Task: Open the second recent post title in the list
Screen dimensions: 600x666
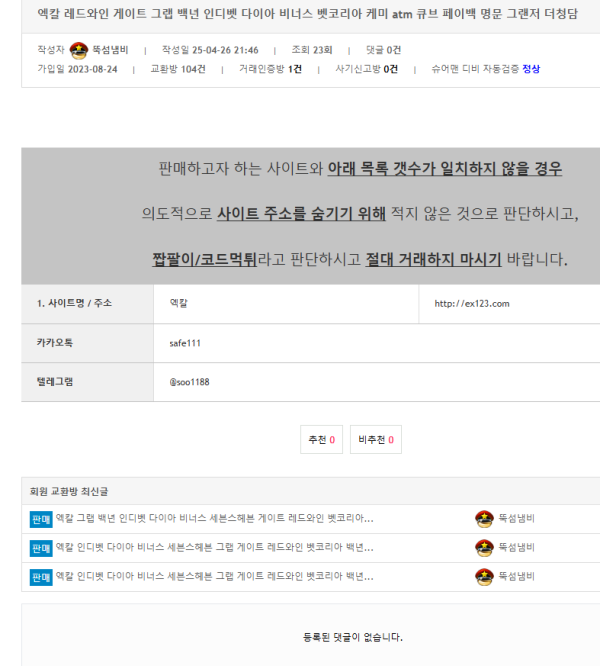Action: 214,548
